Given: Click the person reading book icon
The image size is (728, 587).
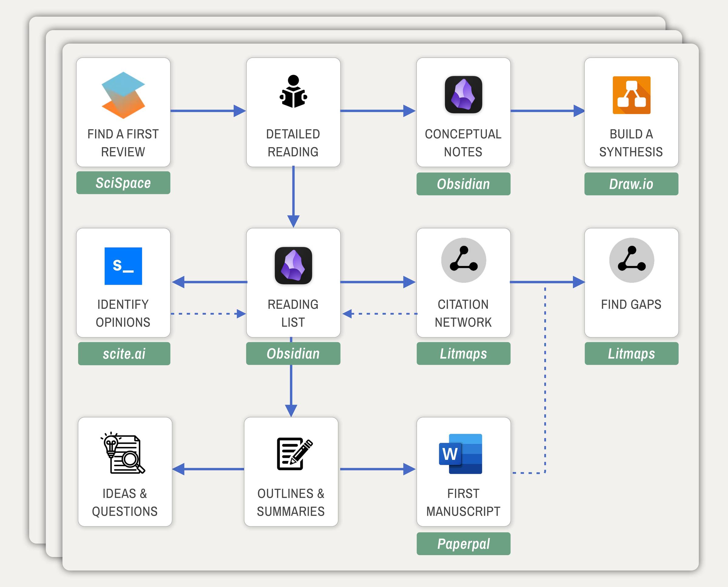Looking at the screenshot, I should point(293,92).
